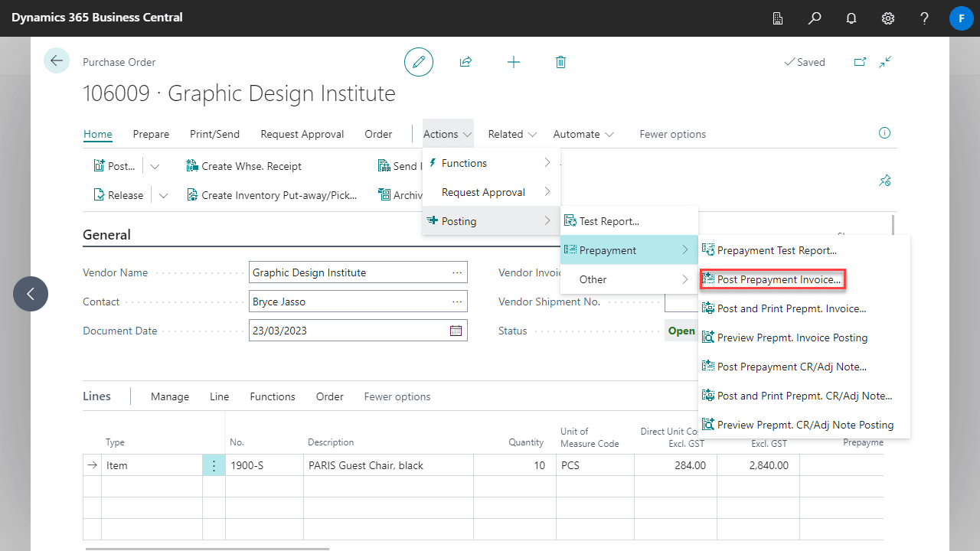Viewport: 980px width, 551px height.
Task: Click the 1900-S item number cell
Action: (264, 465)
